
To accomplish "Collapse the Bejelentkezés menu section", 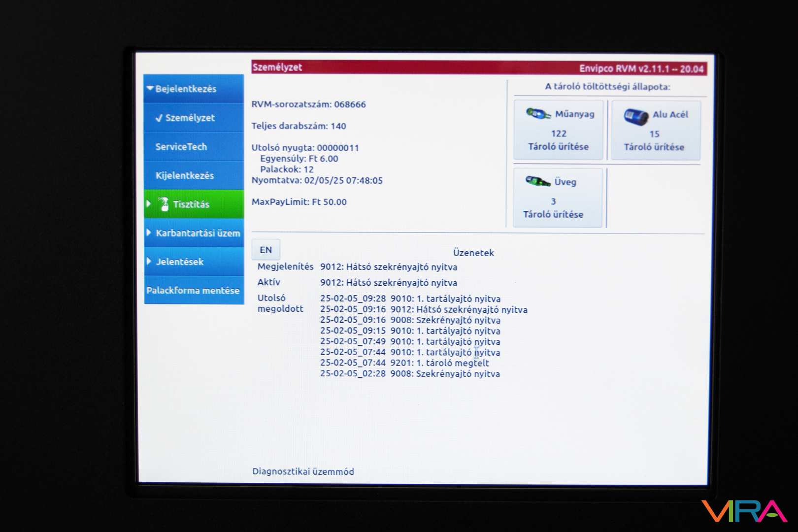I will click(x=150, y=89).
